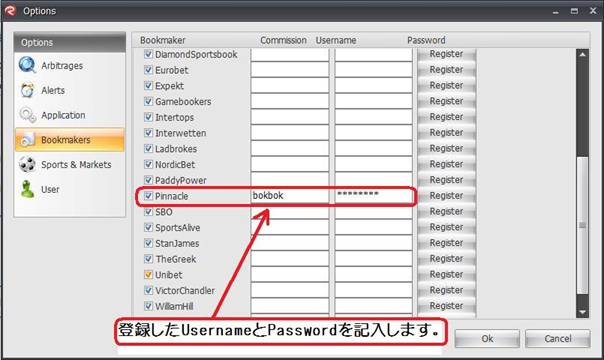Uncheck the Ladbrokes checkbox
Image resolution: width=604 pixels, height=360 pixels.
pos(148,149)
